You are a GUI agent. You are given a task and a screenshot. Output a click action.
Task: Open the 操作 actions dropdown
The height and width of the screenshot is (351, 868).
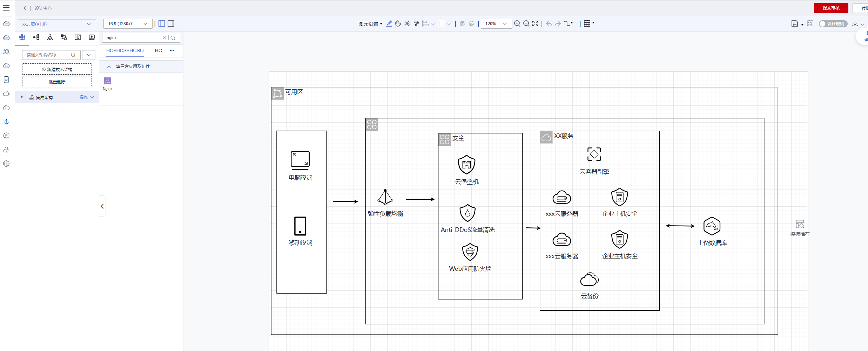[87, 97]
